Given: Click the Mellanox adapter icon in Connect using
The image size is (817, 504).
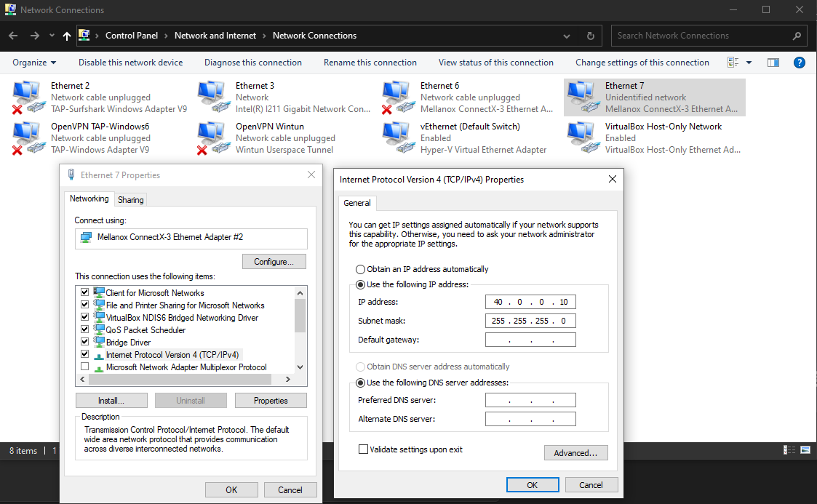Looking at the screenshot, I should pos(86,237).
